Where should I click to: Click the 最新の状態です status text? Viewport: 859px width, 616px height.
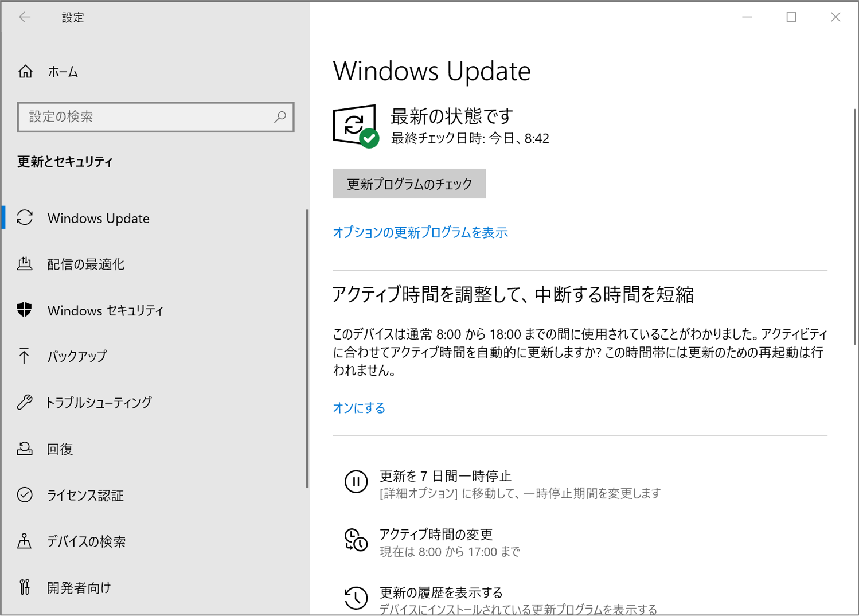click(x=451, y=116)
